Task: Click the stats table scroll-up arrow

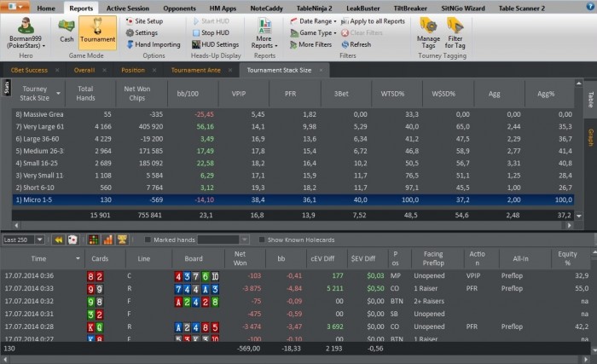Action: (579, 83)
